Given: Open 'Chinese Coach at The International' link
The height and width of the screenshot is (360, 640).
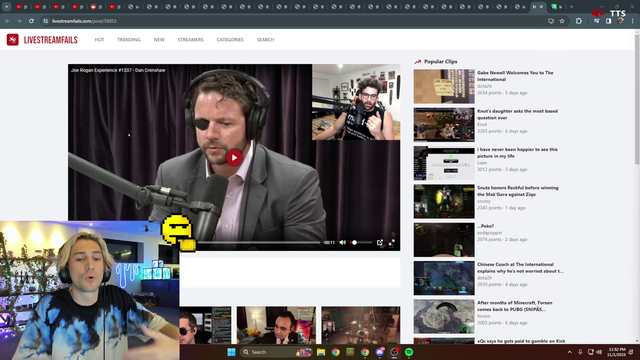Looking at the screenshot, I should point(520,268).
